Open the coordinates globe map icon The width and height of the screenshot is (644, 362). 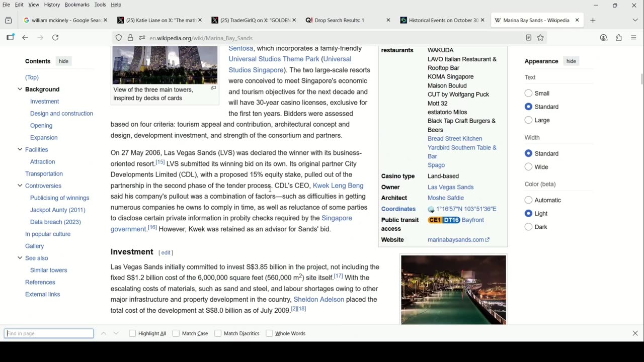pos(431,209)
